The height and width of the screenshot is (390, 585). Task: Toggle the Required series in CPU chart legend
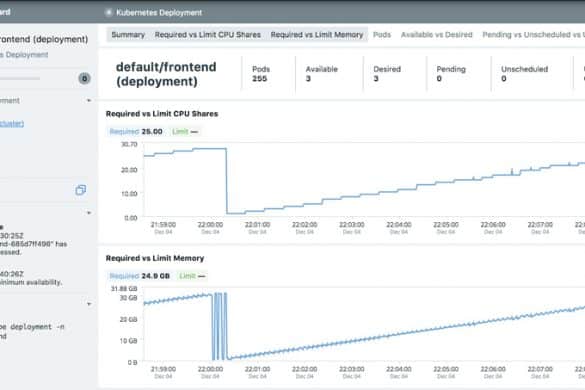136,131
